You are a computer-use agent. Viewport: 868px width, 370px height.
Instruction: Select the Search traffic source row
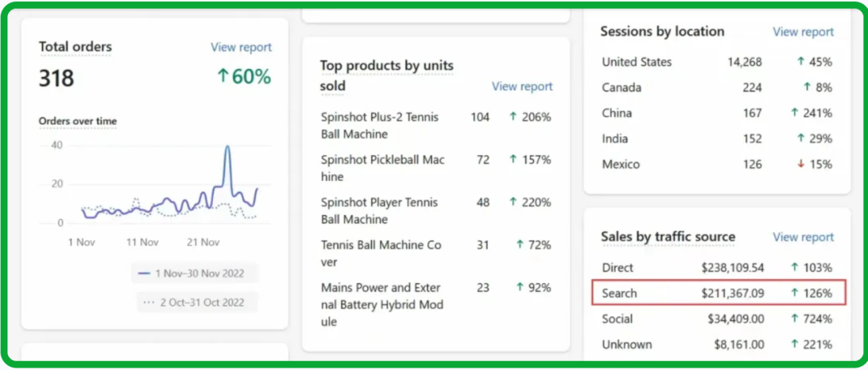tap(719, 294)
